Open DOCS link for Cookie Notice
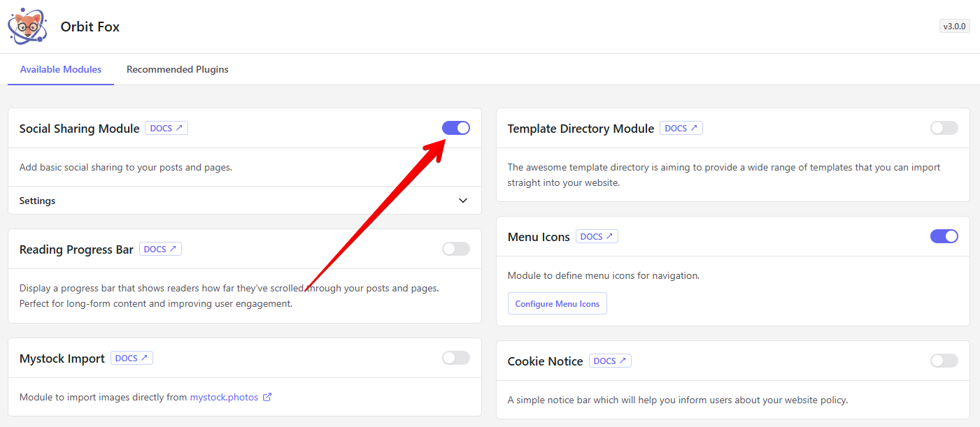 click(610, 361)
